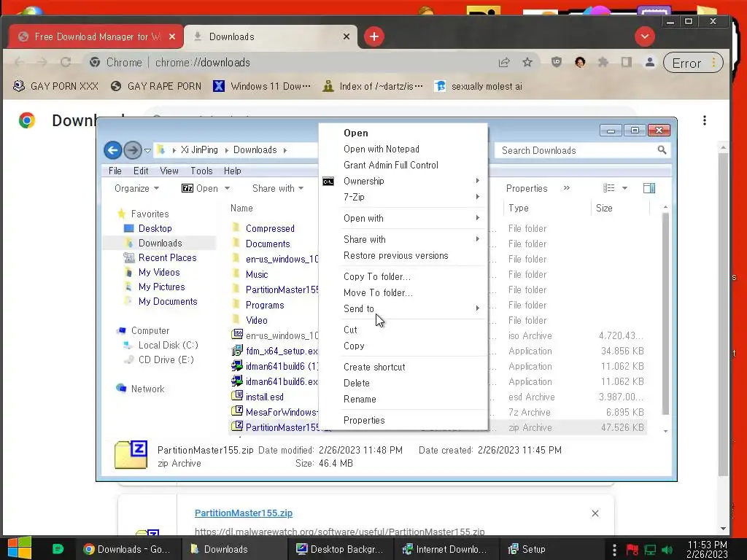Open Internet Download Manager taskbar window

pyautogui.click(x=446, y=549)
